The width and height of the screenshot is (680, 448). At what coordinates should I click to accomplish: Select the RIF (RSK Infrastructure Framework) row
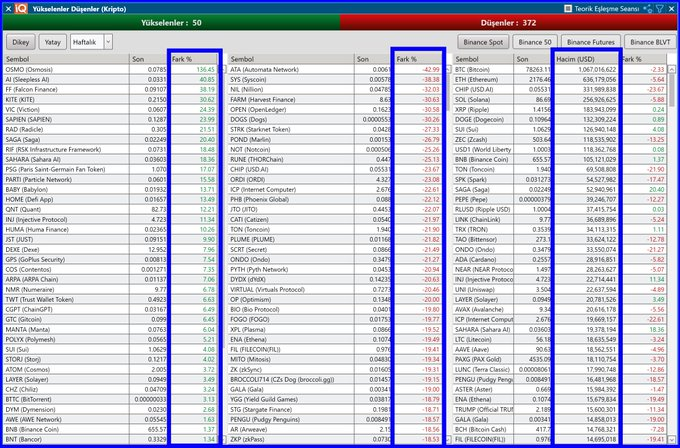pos(110,149)
